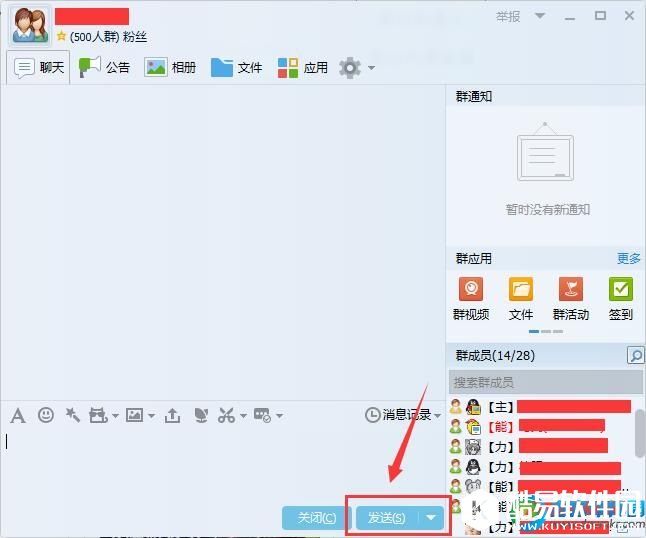This screenshot has width=646, height=538.
Task: Open the font selection toolbar (A icon)
Action: pos(18,415)
